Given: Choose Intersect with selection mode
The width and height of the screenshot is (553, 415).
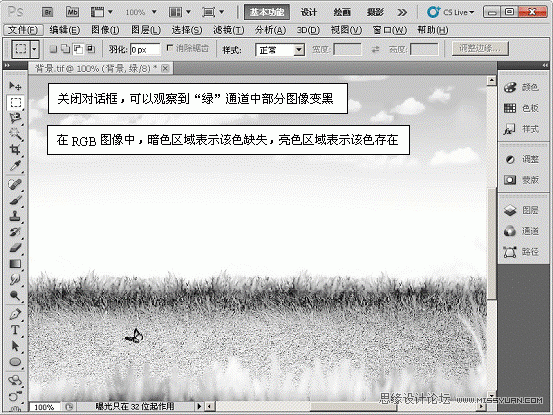Looking at the screenshot, I should [91, 49].
